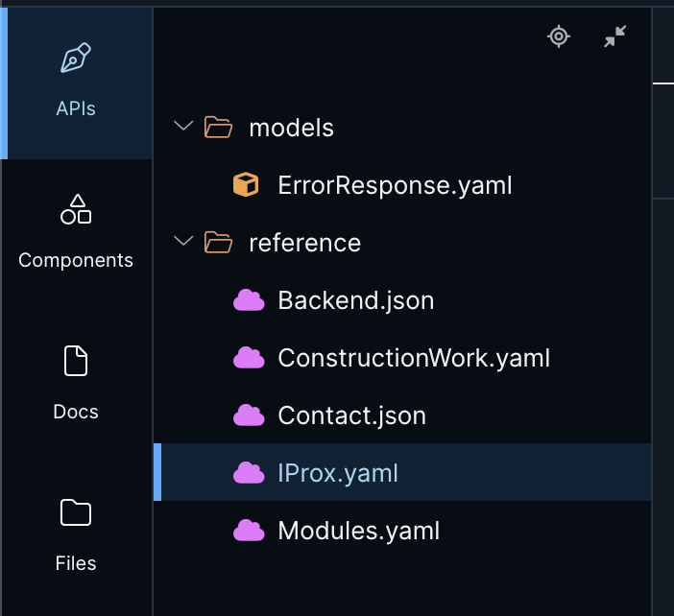This screenshot has width=674, height=616.
Task: Open Backend.json API file
Action: [355, 300]
